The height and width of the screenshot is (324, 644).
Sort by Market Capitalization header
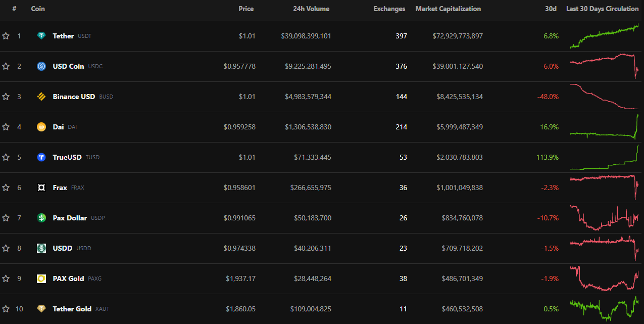click(448, 9)
